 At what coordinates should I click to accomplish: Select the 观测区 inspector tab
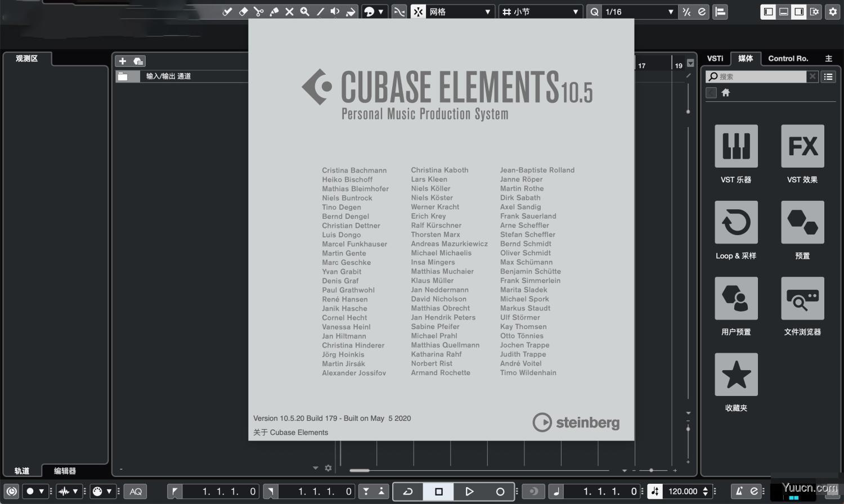[26, 58]
